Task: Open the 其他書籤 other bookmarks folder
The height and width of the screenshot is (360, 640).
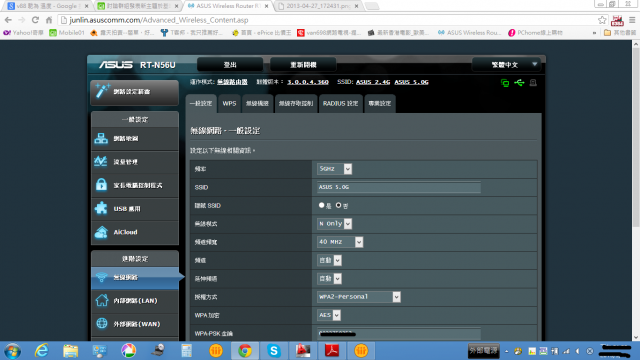Action: click(620, 33)
